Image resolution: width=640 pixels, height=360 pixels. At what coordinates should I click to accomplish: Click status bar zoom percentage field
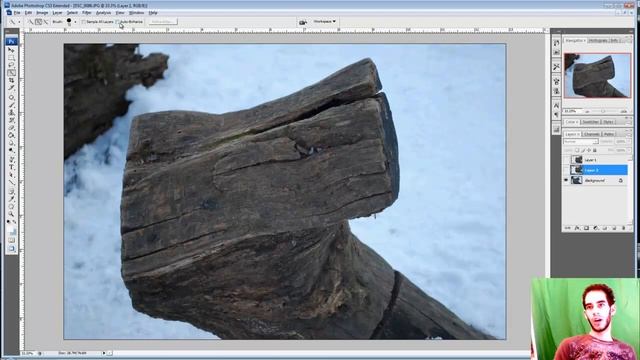(x=28, y=353)
